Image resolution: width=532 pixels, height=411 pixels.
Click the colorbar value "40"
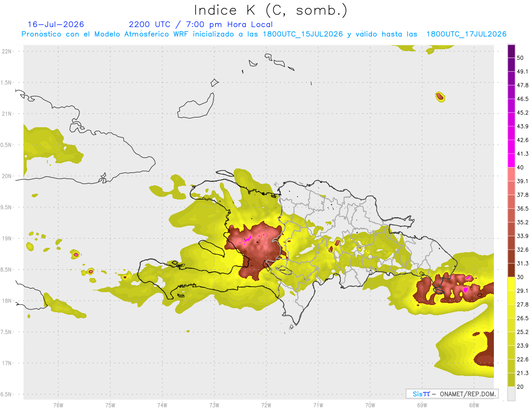click(521, 168)
